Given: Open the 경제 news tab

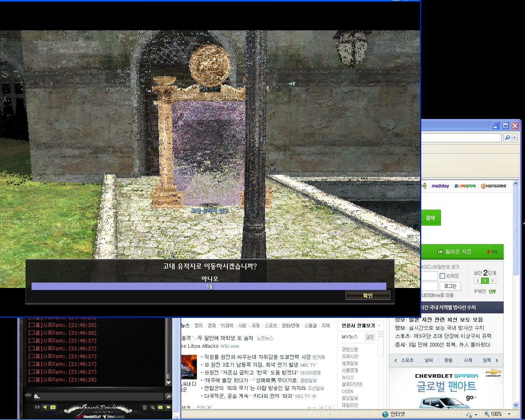Looking at the screenshot, I should tap(212, 326).
